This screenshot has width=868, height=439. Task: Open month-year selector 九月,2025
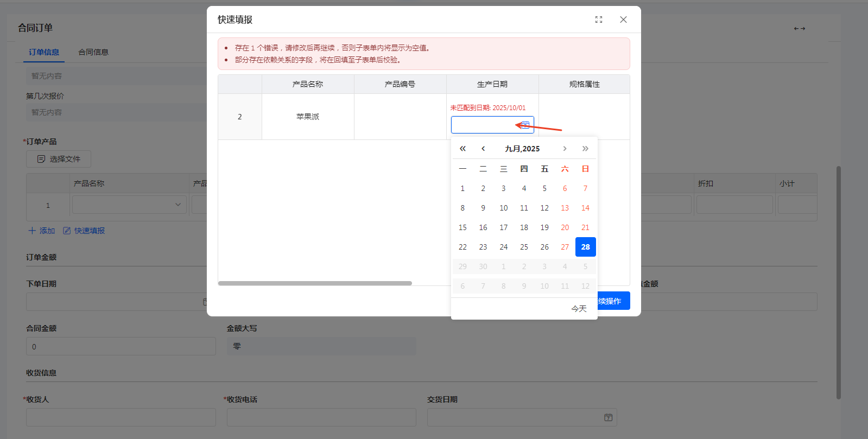click(522, 149)
